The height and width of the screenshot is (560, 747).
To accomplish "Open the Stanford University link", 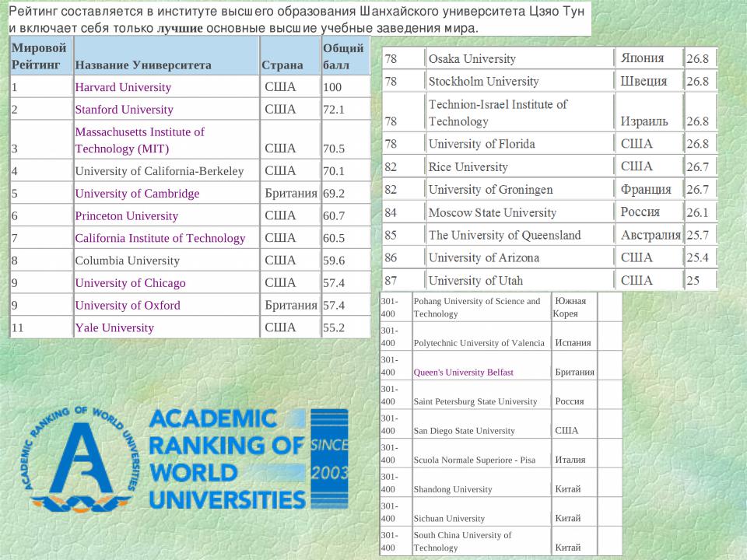I will click(x=124, y=110).
